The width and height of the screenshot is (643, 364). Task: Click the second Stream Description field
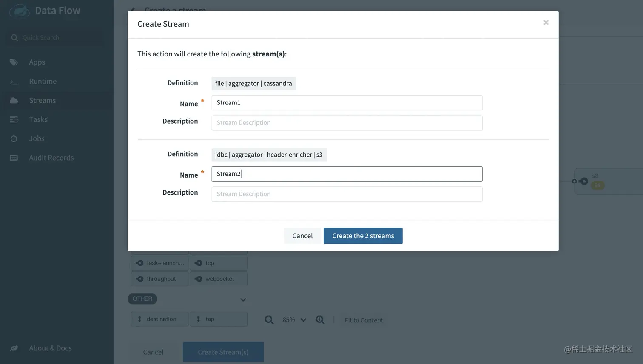(347, 194)
